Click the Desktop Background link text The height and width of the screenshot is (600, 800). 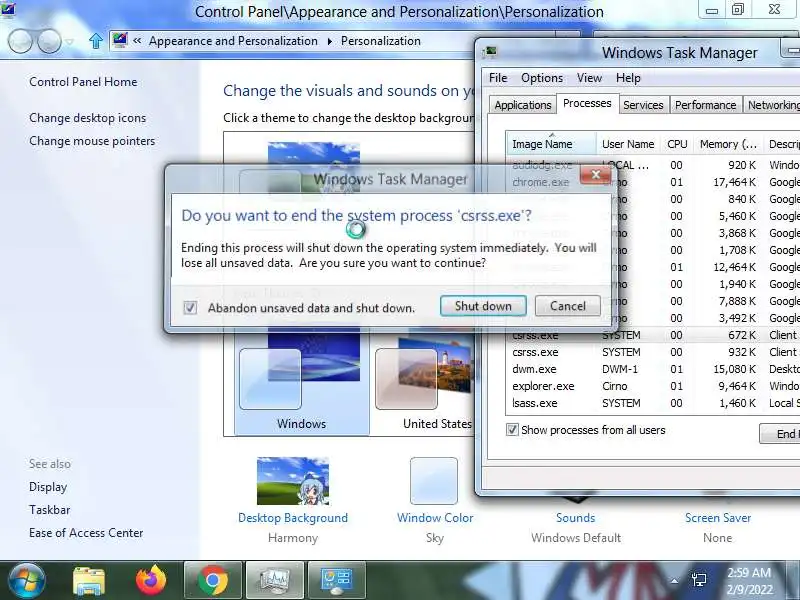point(293,518)
